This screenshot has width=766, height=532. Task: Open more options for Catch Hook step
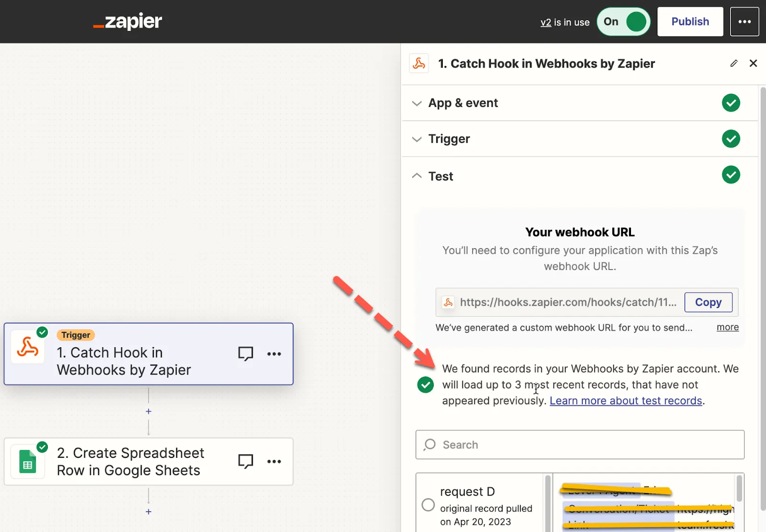pos(274,354)
